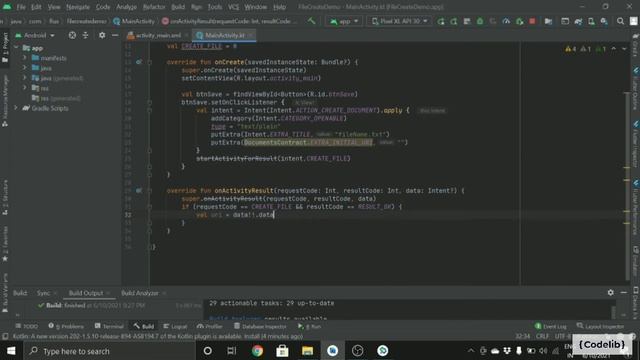The height and width of the screenshot is (360, 640).
Task: Expand the res folder
Action: coord(25,88)
